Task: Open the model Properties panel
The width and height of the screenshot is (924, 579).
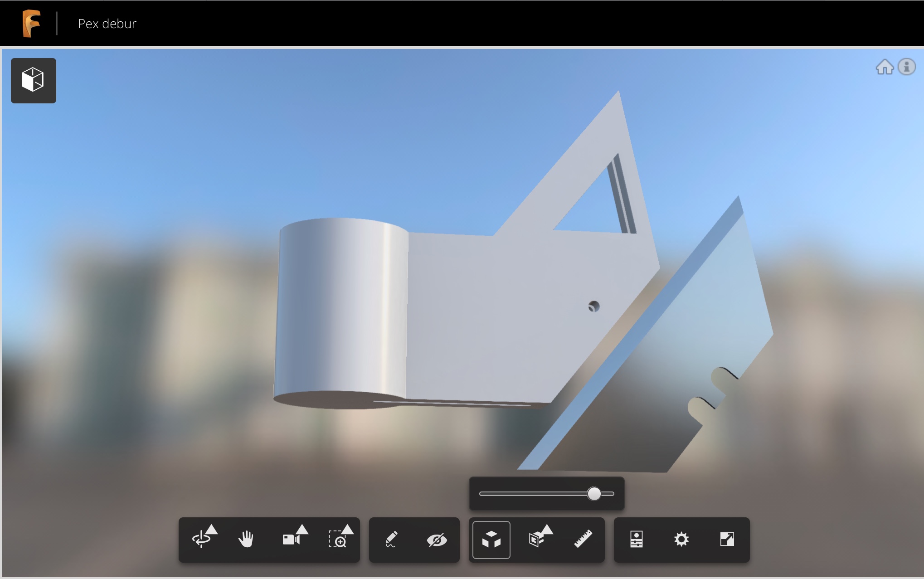Action: click(x=637, y=540)
